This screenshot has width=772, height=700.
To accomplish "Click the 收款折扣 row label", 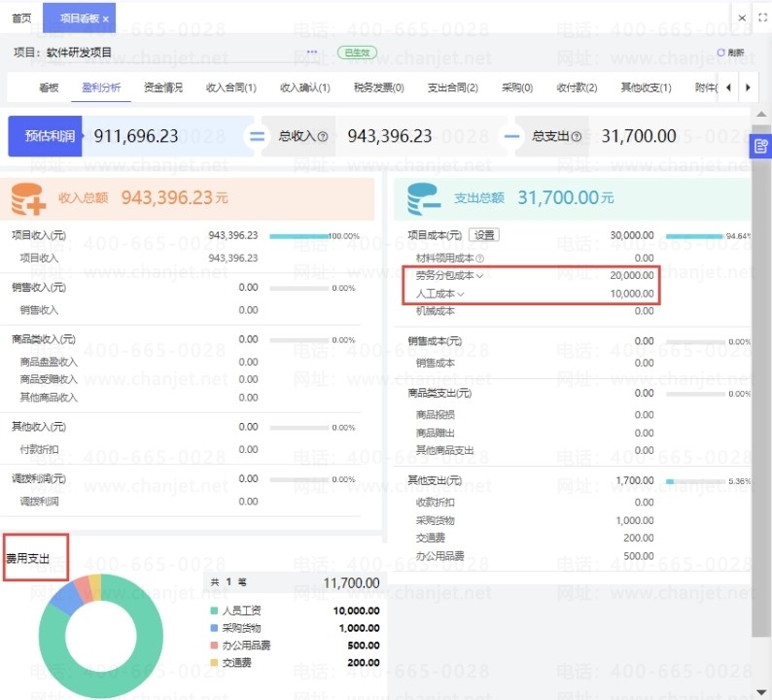I will [436, 503].
